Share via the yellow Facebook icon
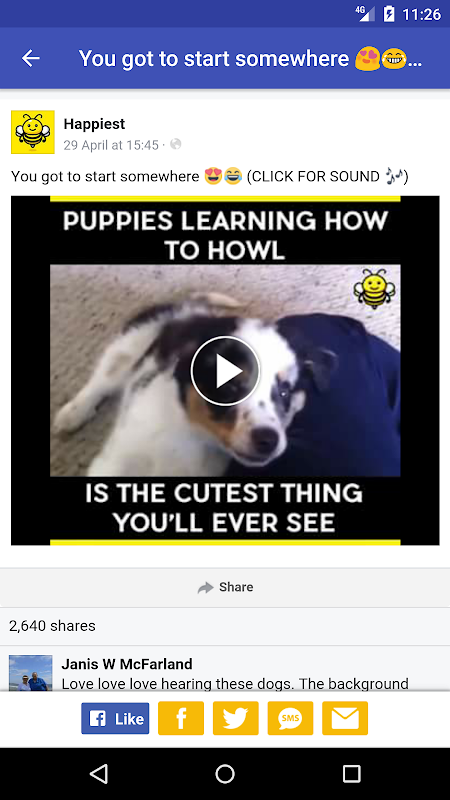The width and height of the screenshot is (450, 800). click(x=181, y=718)
